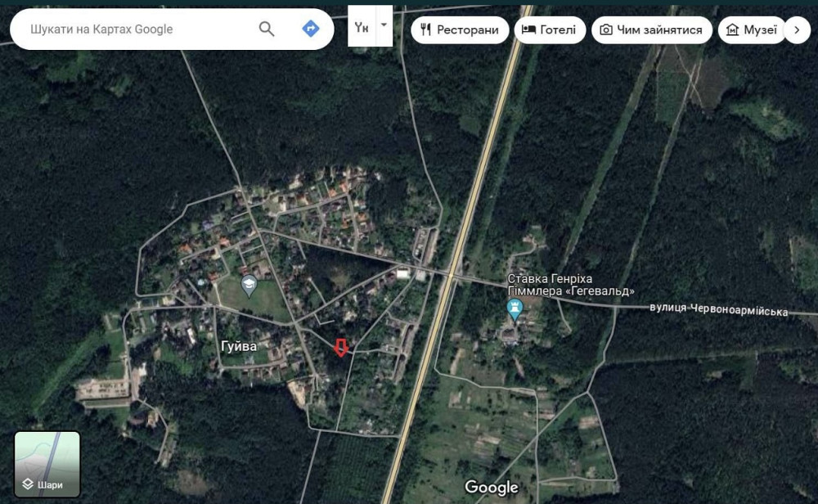This screenshot has width=818, height=504.
Task: Click the museum building icon
Action: (x=732, y=29)
